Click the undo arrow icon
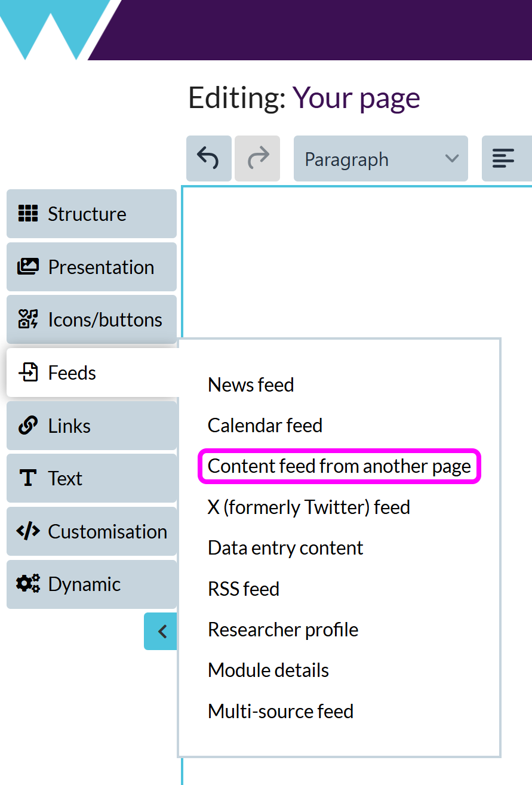Image resolution: width=532 pixels, height=785 pixels. tap(208, 159)
